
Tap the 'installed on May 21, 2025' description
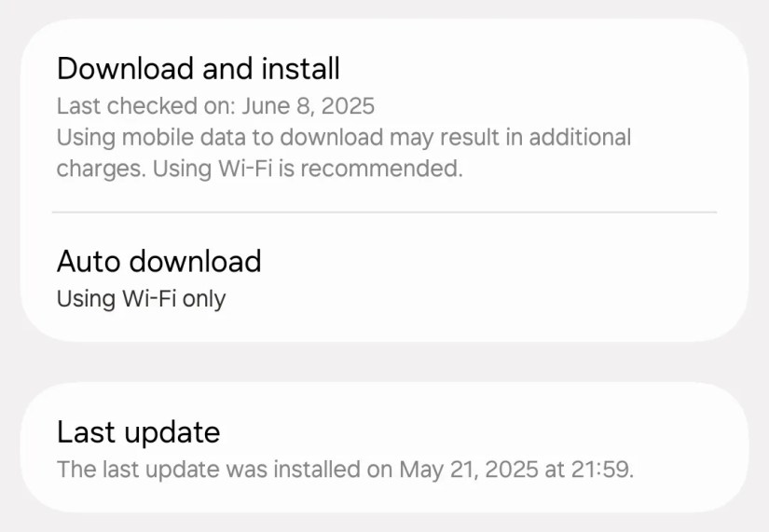(345, 470)
